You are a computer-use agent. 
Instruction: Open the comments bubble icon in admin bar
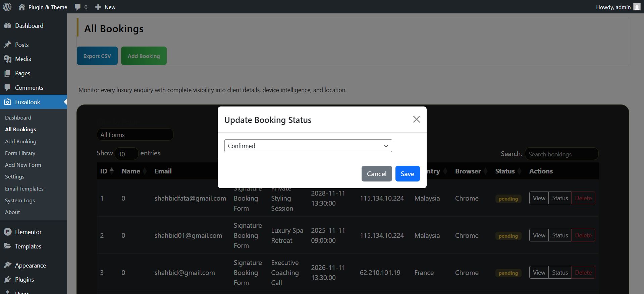click(x=77, y=7)
